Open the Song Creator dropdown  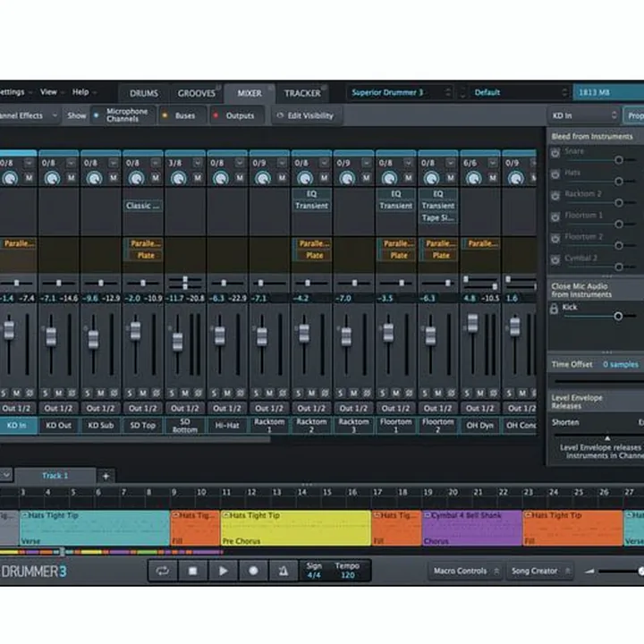click(x=538, y=571)
